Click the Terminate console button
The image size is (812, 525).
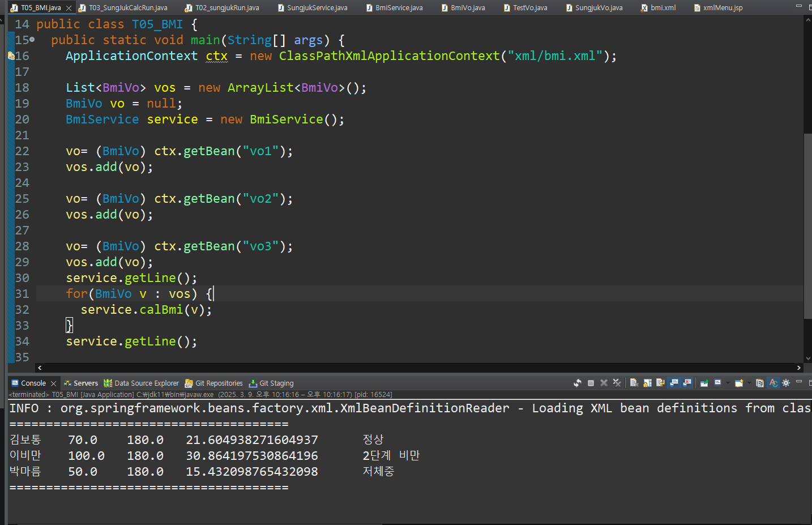[591, 383]
